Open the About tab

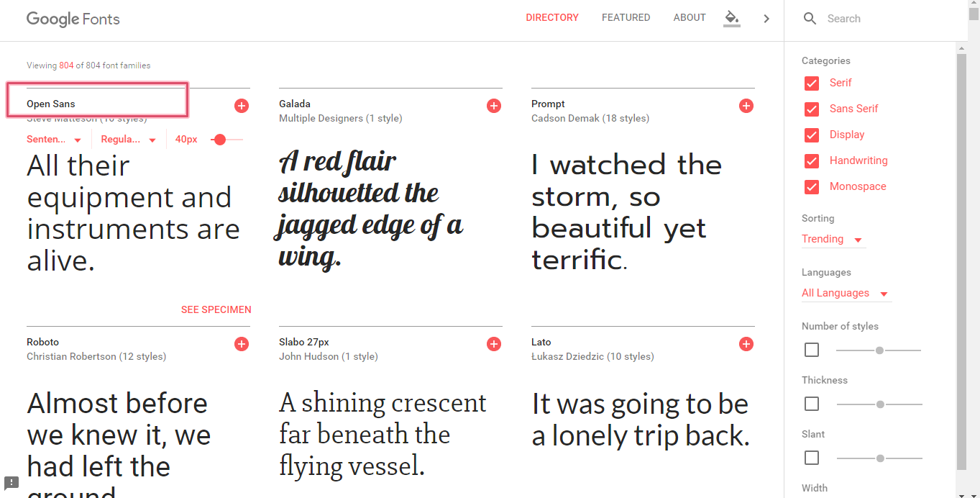click(690, 18)
